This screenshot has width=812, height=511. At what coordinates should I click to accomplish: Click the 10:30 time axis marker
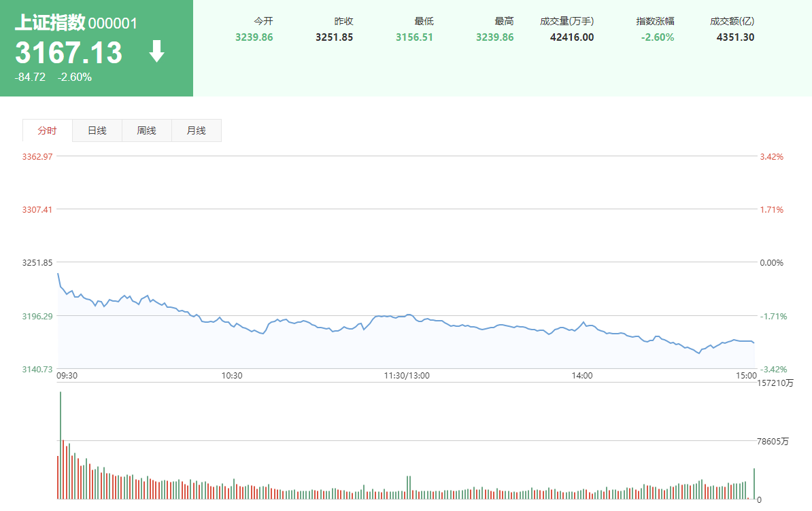231,376
